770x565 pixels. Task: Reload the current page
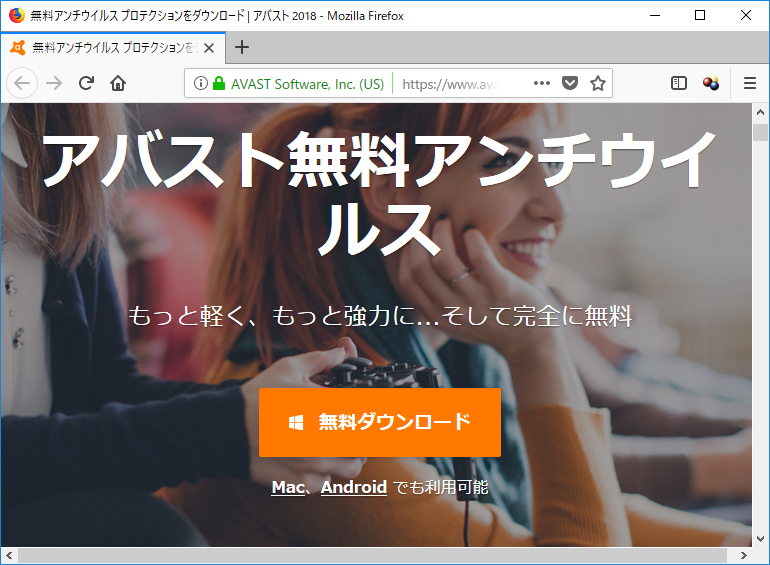[x=86, y=83]
